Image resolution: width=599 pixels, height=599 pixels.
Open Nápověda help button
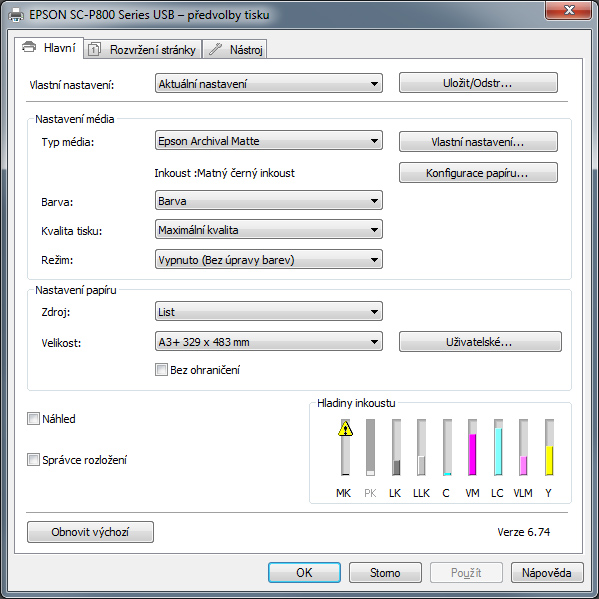point(547,572)
